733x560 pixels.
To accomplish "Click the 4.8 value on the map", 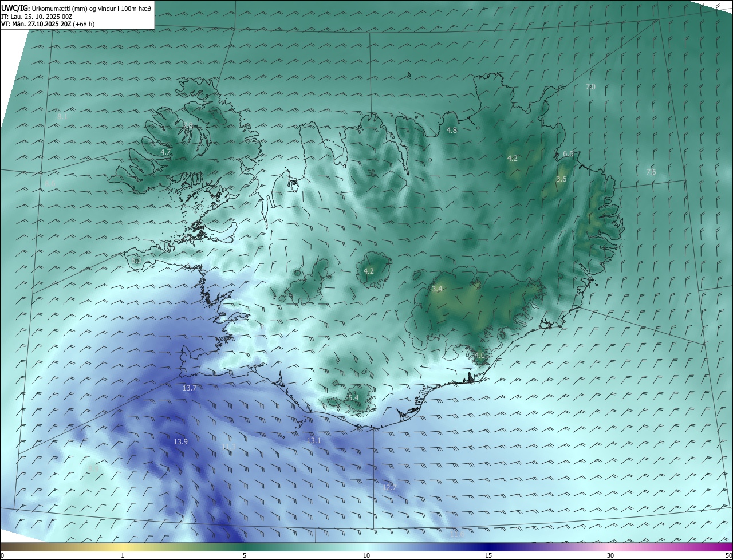I will click(x=452, y=131).
